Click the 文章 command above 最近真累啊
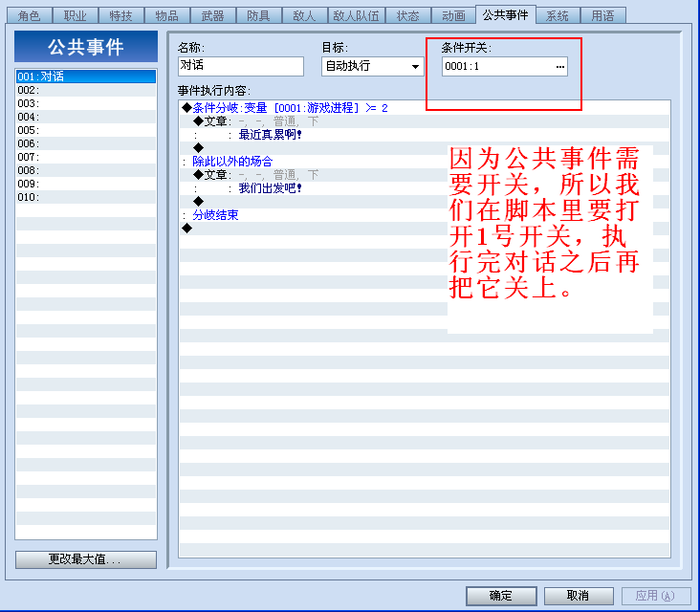The height and width of the screenshot is (612, 700). coord(425,121)
